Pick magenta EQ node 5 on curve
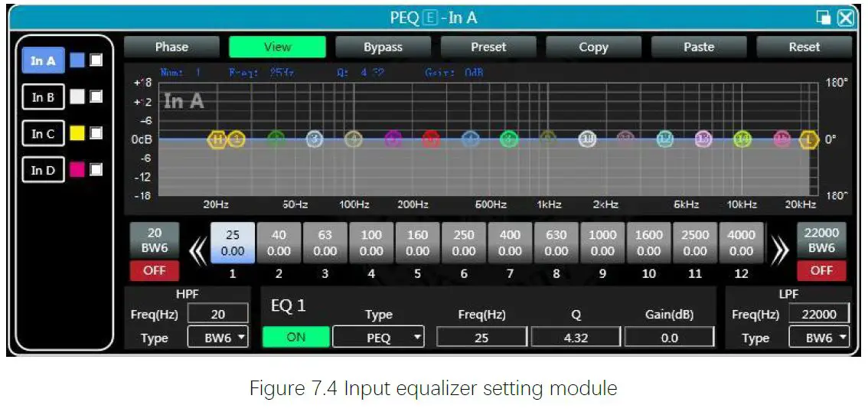This screenshot has height=415, width=868. tap(393, 139)
